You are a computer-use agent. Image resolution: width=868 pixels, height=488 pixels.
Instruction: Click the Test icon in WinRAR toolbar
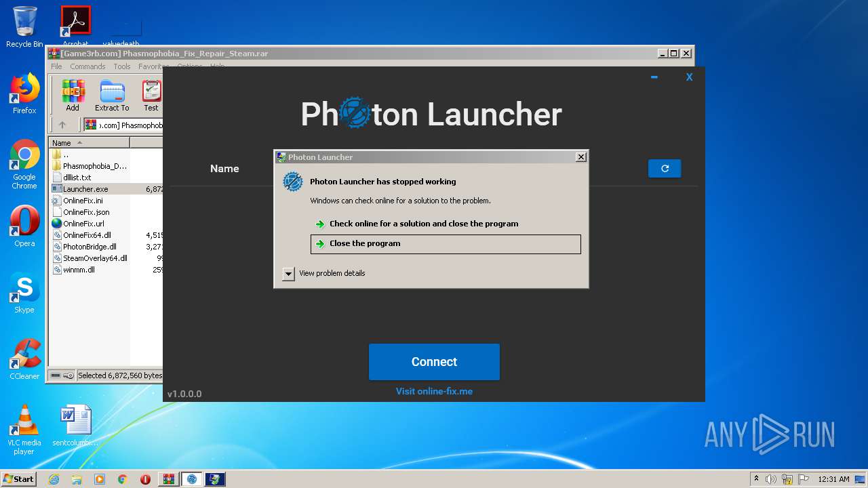click(151, 96)
